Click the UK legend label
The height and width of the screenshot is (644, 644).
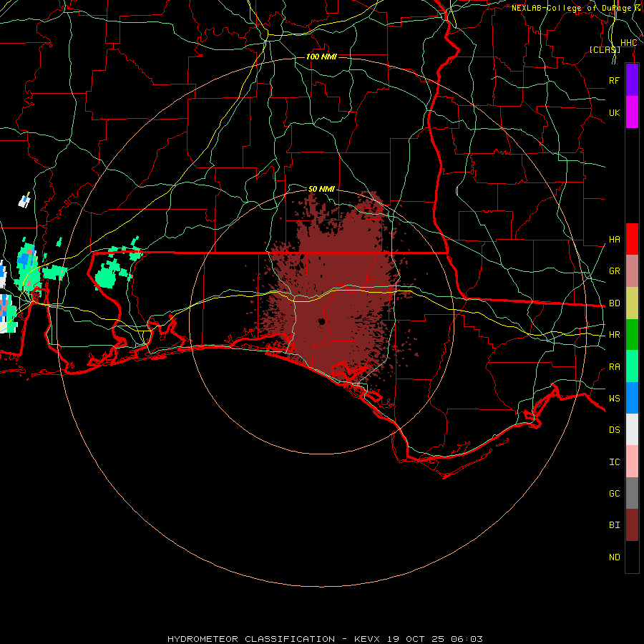[614, 112]
